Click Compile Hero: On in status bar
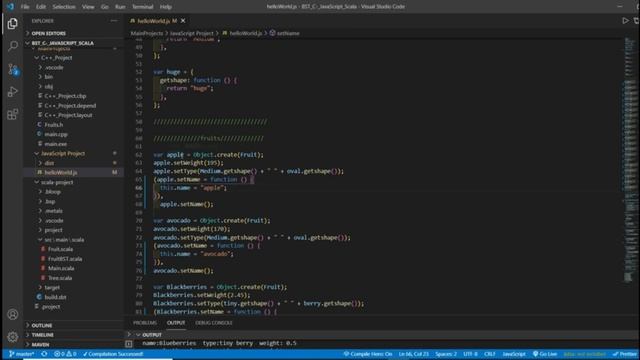 coord(367,354)
